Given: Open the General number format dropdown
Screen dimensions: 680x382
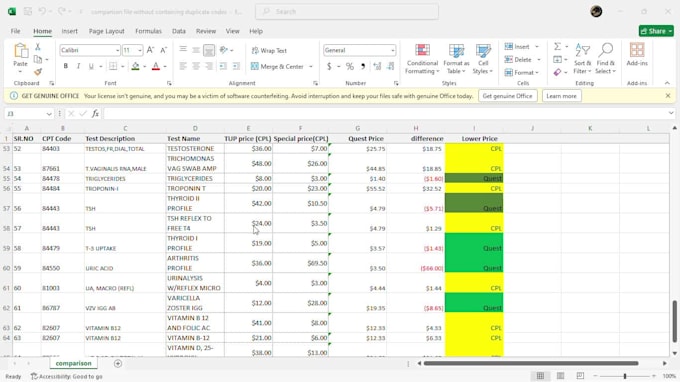Looking at the screenshot, I should tap(392, 51).
